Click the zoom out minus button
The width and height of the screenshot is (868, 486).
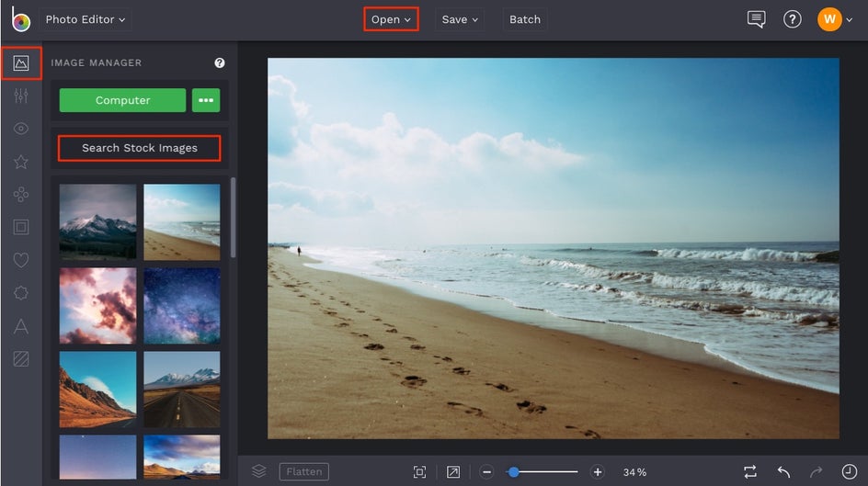(x=486, y=472)
